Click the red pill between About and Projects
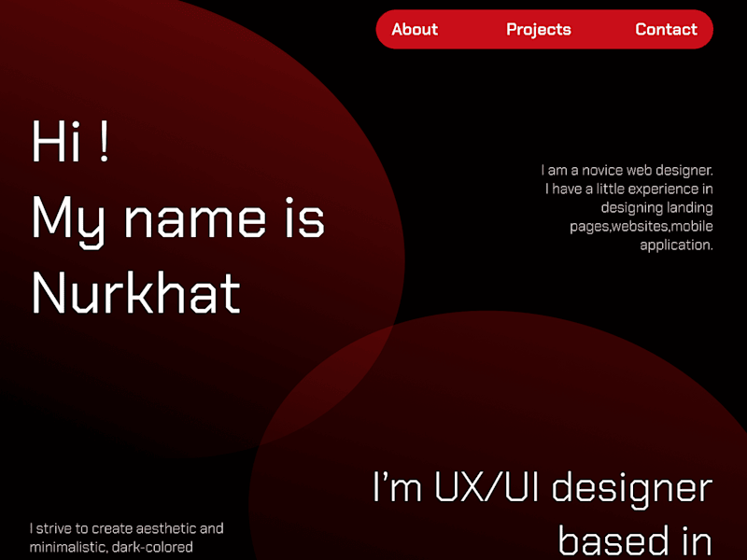 pyautogui.click(x=472, y=30)
